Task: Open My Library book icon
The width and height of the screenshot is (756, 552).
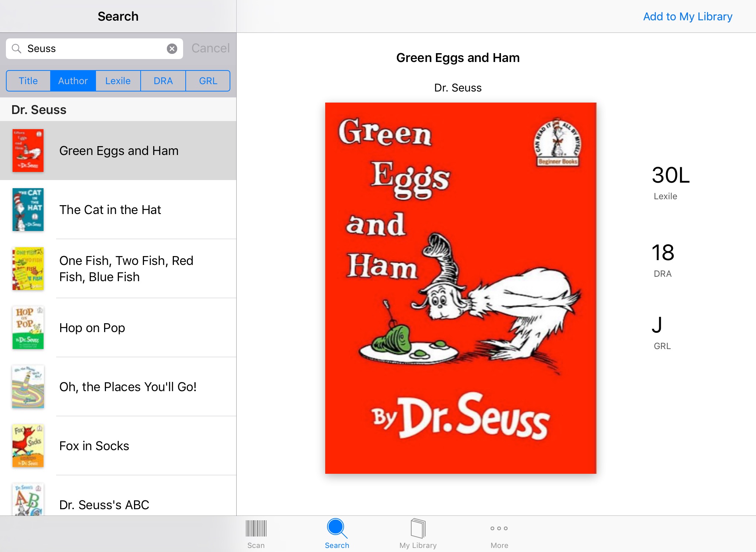Action: [418, 528]
